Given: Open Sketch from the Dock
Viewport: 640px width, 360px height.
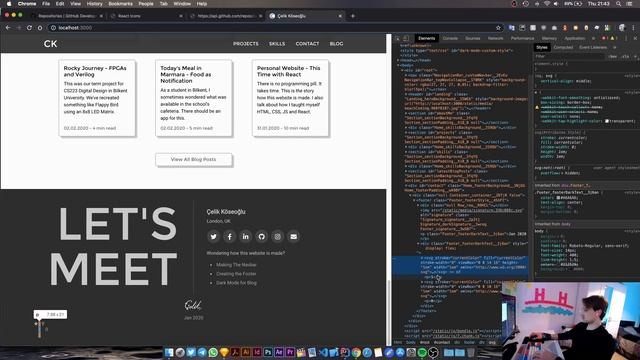Looking at the screenshot, I should tap(224, 352).
